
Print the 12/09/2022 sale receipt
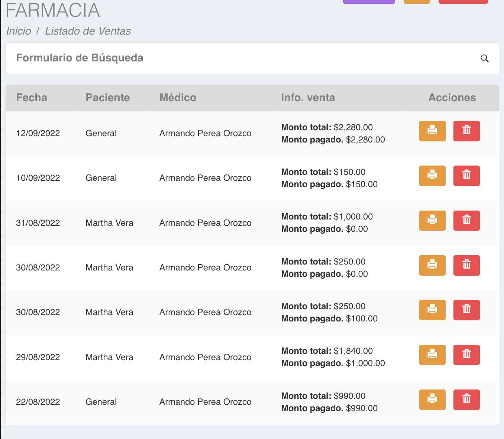tap(432, 131)
